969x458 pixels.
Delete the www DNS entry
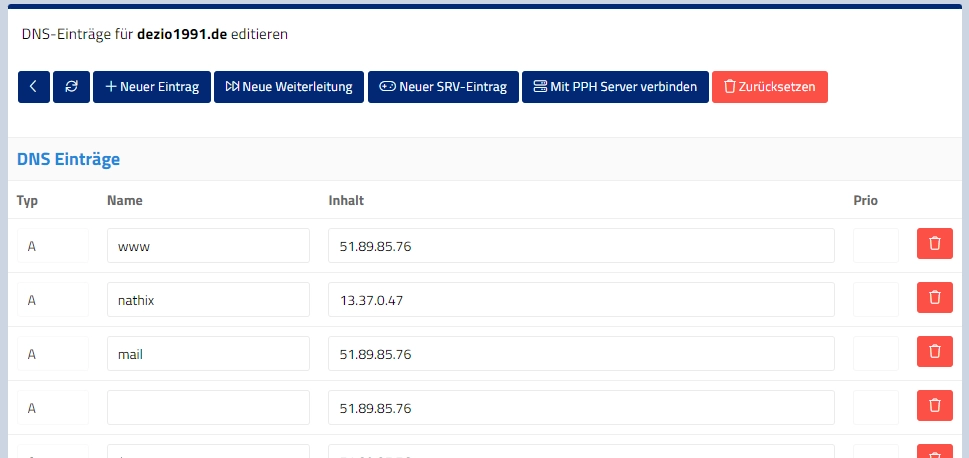coord(935,244)
